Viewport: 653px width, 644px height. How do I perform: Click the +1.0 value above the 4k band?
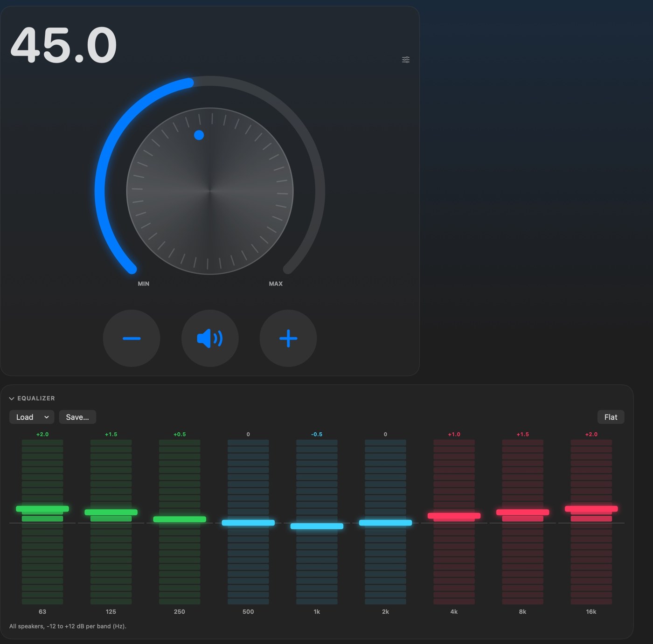coord(454,434)
